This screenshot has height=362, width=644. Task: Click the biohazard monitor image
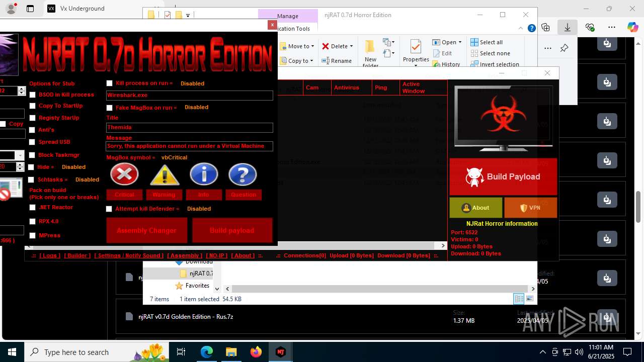(503, 119)
